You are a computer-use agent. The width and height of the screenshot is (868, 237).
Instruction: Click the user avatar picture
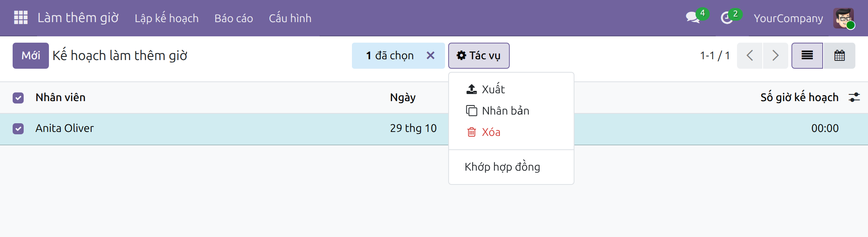click(x=844, y=18)
